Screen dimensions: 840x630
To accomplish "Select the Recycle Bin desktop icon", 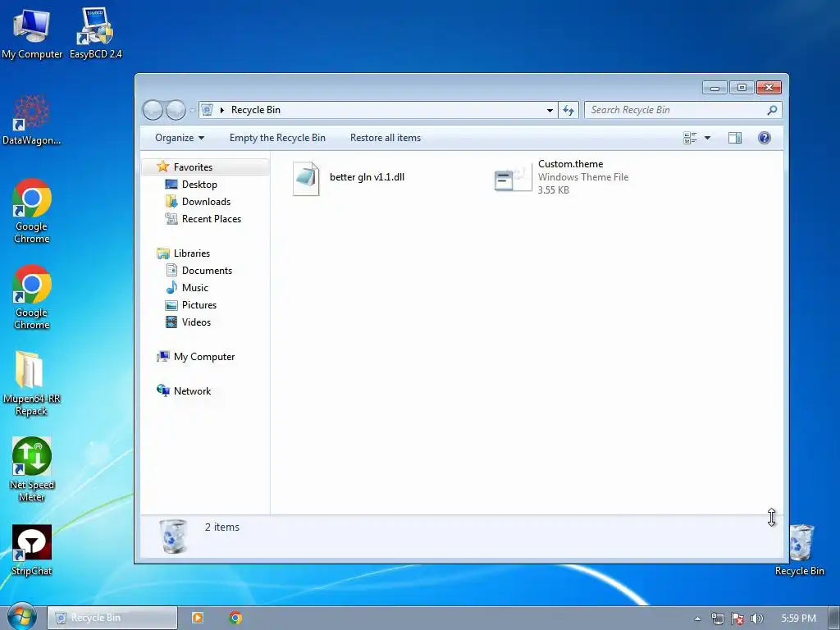I will 800,550.
